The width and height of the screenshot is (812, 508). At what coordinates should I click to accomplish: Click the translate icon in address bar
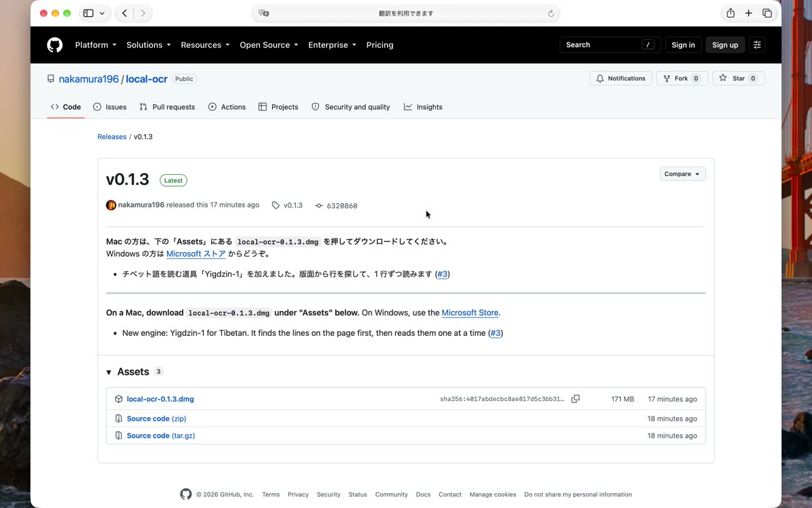[x=265, y=13]
